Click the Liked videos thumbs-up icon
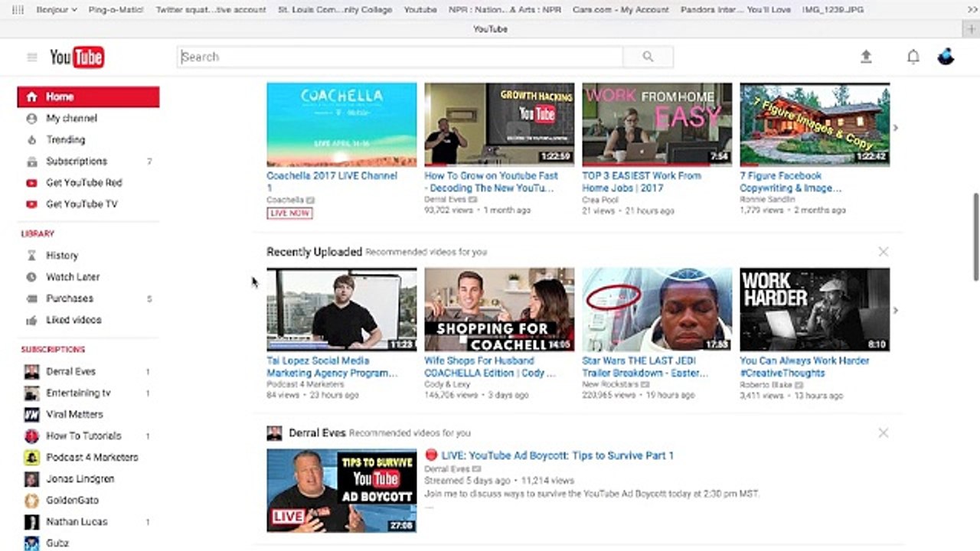The image size is (980, 551). [x=31, y=320]
